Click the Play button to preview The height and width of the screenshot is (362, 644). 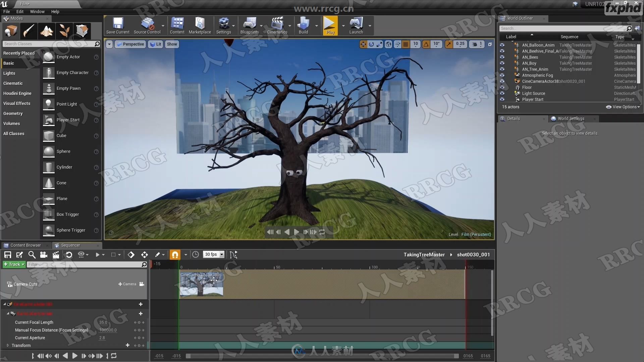[330, 25]
